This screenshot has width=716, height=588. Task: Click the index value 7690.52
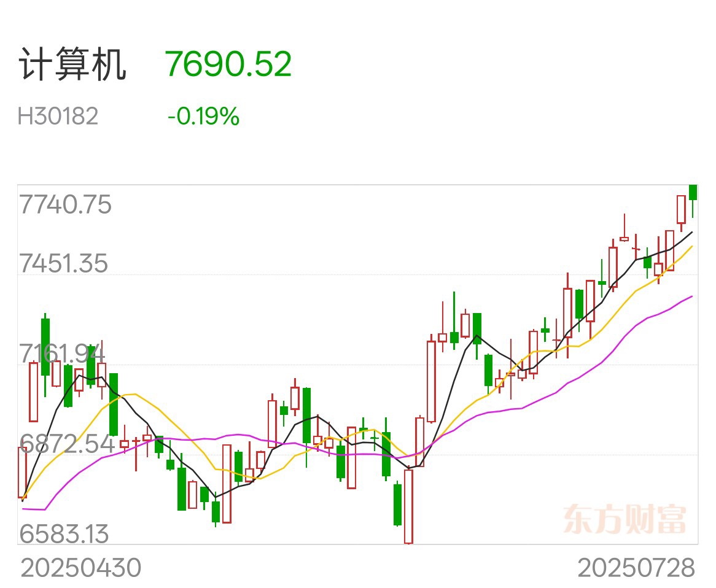(228, 64)
